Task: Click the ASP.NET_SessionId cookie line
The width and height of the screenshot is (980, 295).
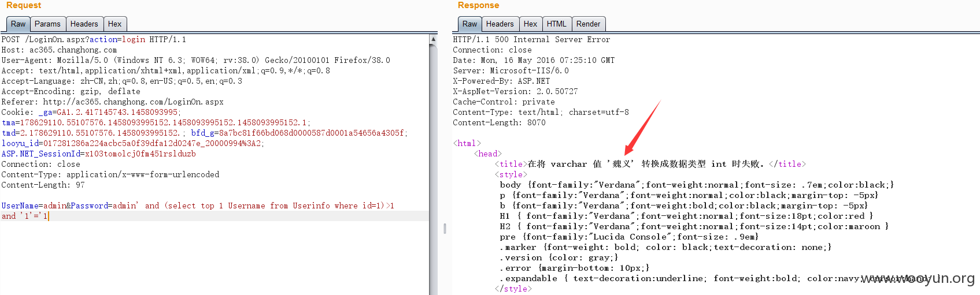Action: pos(98,154)
